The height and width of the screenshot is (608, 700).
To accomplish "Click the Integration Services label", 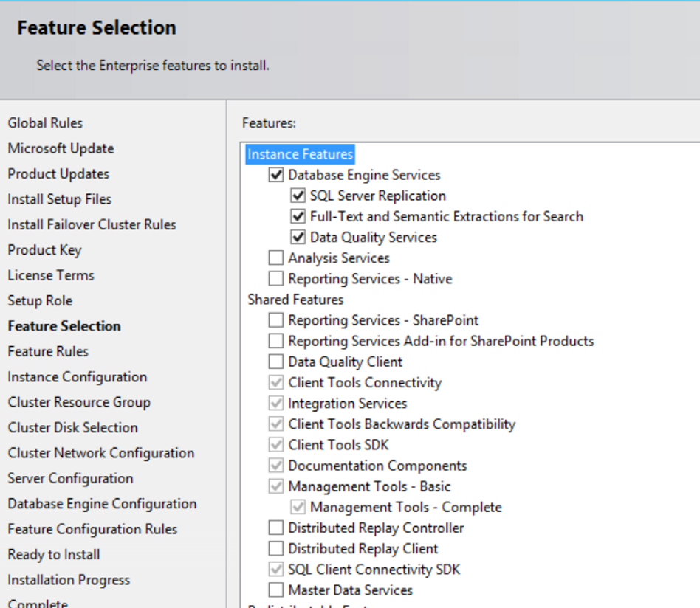I will [348, 404].
